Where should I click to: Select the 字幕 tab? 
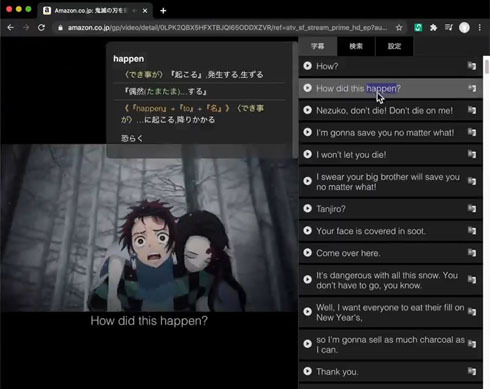coord(317,46)
